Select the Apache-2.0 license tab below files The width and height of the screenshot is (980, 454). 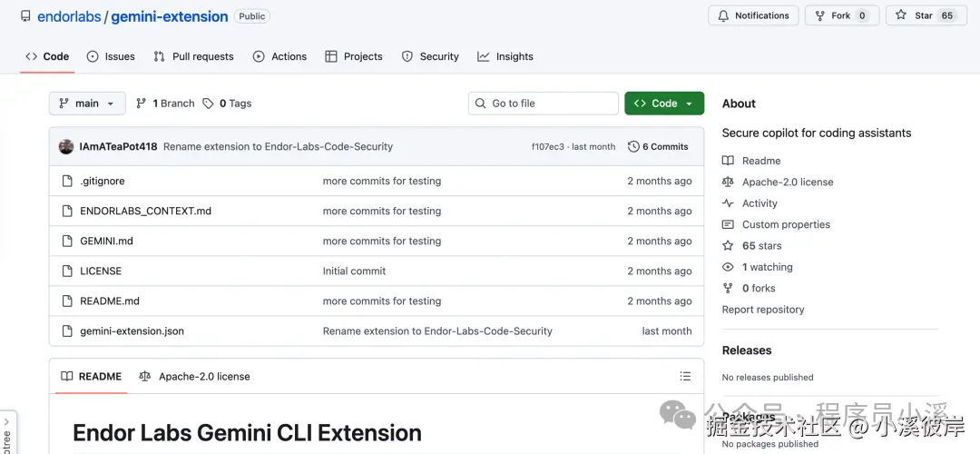point(194,376)
